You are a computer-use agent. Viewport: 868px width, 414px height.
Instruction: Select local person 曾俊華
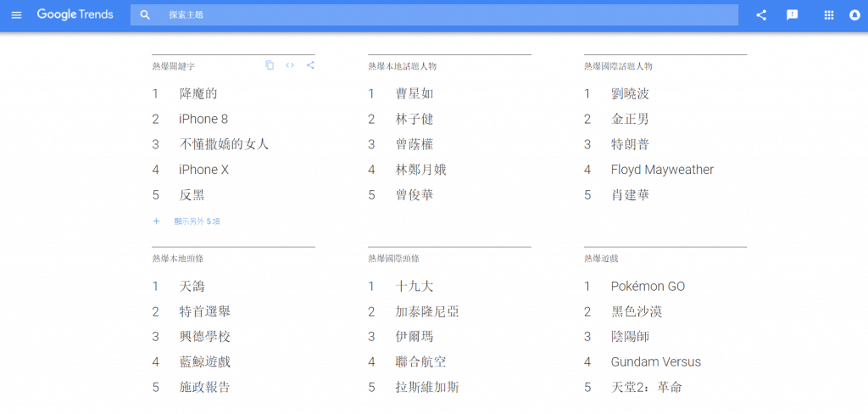click(414, 195)
